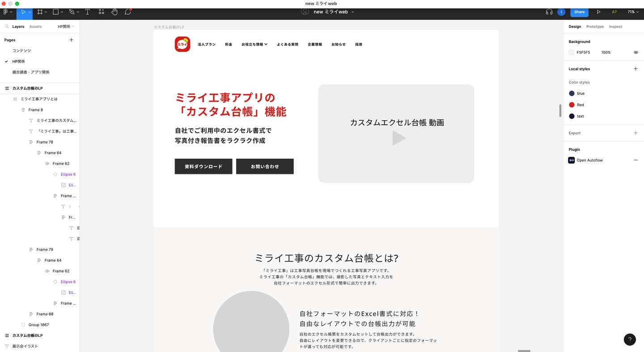Open the Frame tool options dropdown
The width and height of the screenshot is (644, 352).
[x=46, y=12]
